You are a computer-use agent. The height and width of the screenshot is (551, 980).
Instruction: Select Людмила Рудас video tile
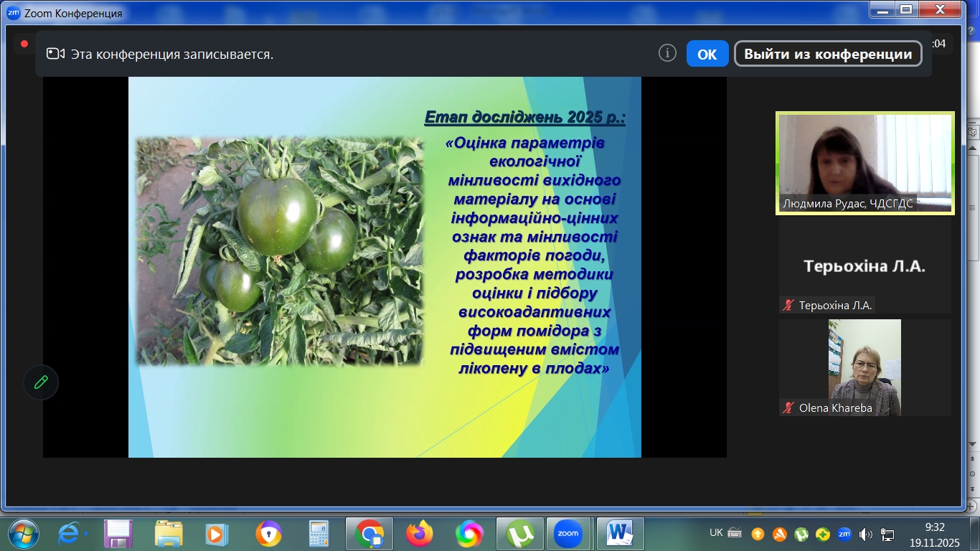pyautogui.click(x=865, y=163)
